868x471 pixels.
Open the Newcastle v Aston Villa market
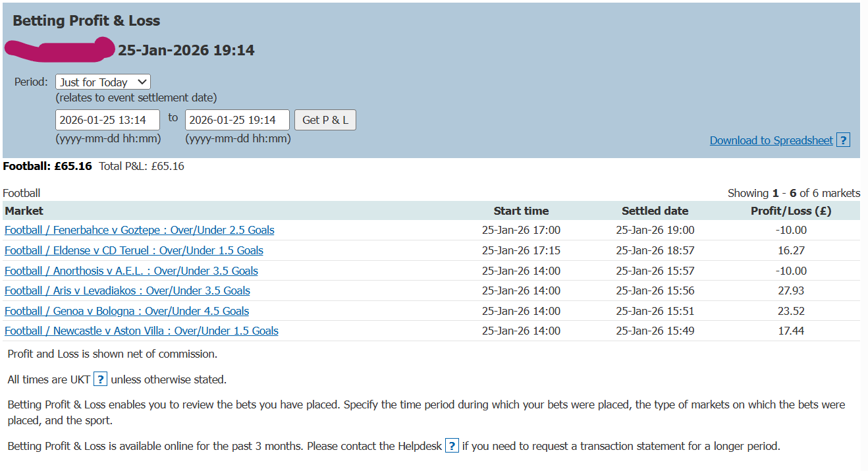coord(140,330)
